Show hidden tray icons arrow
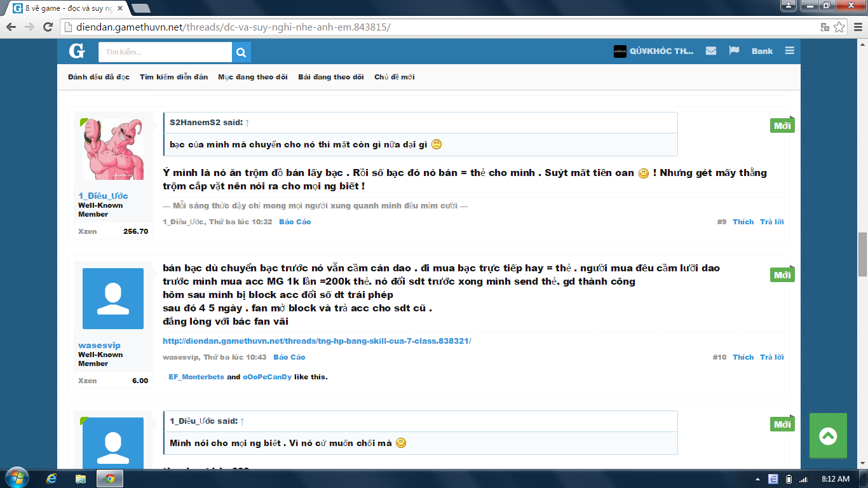The width and height of the screenshot is (868, 488). 757,478
